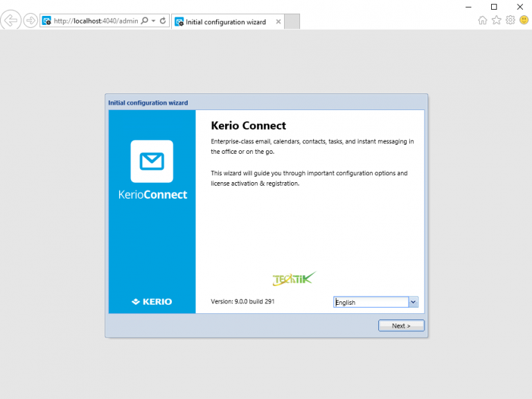Click the browser Back arrow button
This screenshot has width=532, height=399.
point(12,21)
